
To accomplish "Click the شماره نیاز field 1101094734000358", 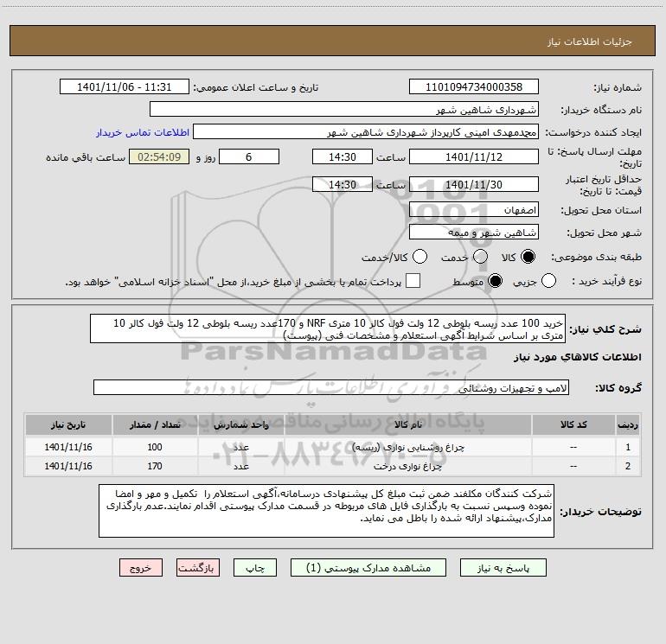I will click(x=474, y=86).
